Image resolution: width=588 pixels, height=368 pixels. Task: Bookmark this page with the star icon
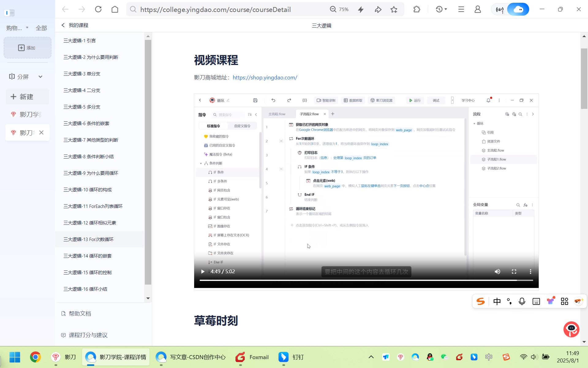point(394,10)
